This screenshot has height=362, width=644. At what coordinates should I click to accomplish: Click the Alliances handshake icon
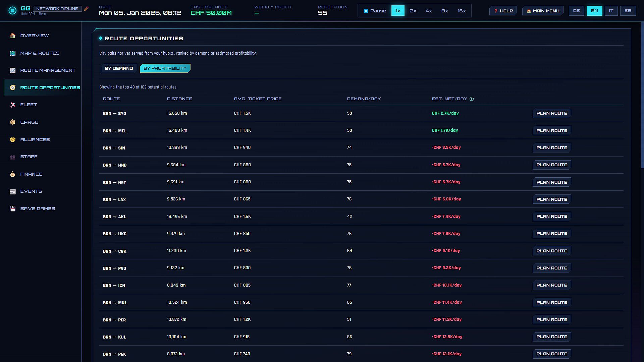pos(13,139)
